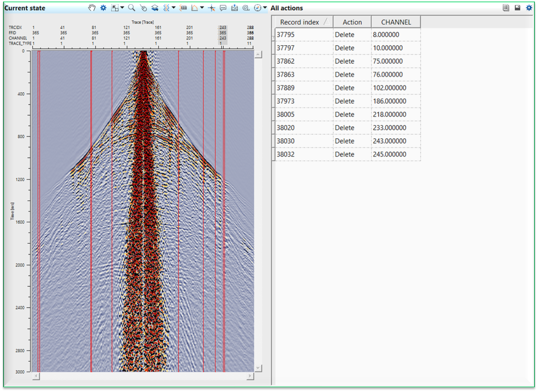The height and width of the screenshot is (392, 538).
Task: Select the crosshair picking tool
Action: pyautogui.click(x=211, y=7)
